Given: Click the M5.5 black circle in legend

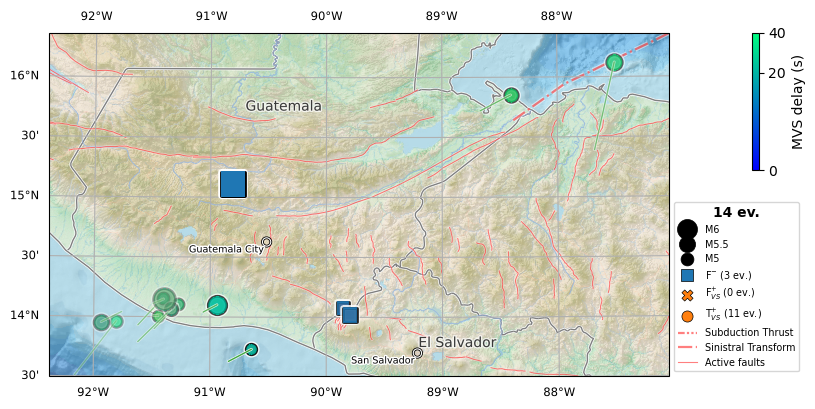Looking at the screenshot, I should pos(687,244).
